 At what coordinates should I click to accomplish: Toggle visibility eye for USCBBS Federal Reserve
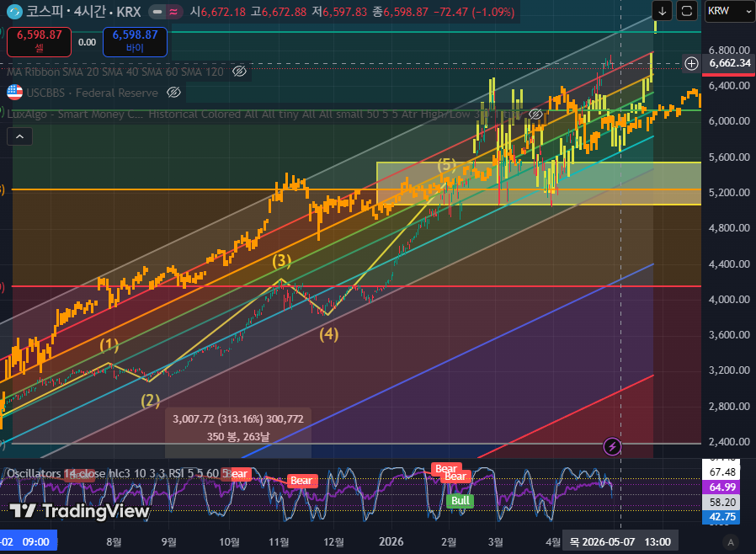pyautogui.click(x=173, y=93)
